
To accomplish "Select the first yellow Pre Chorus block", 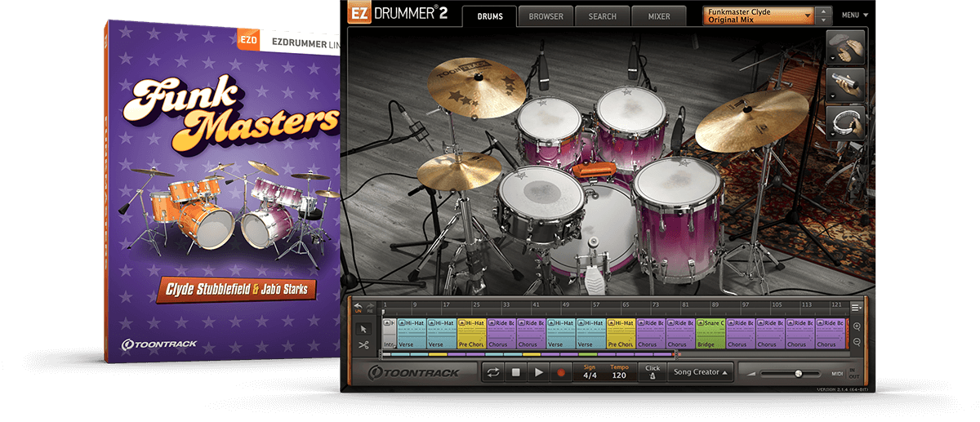I will coord(472,335).
